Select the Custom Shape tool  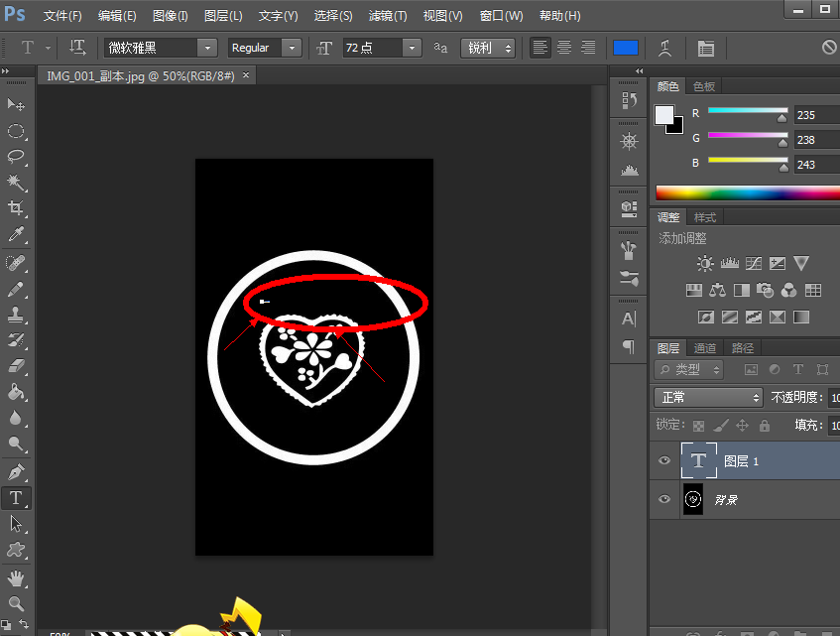[16, 550]
